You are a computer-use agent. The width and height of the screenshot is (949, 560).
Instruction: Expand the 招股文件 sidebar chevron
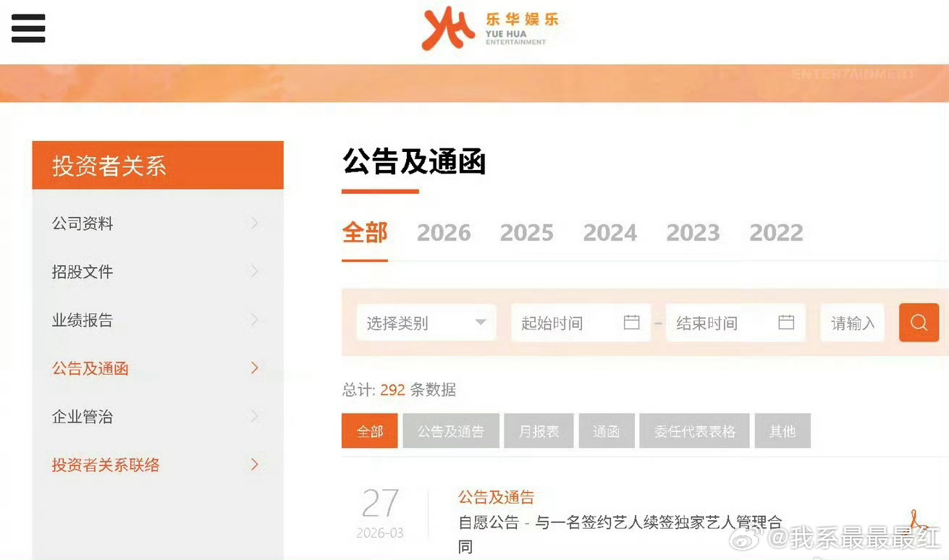[254, 271]
